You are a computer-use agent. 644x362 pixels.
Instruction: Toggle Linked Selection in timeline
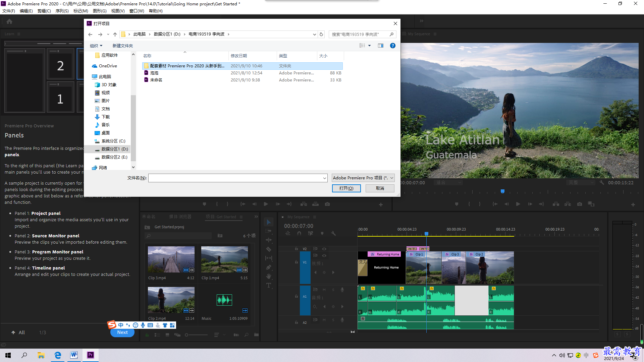click(311, 233)
